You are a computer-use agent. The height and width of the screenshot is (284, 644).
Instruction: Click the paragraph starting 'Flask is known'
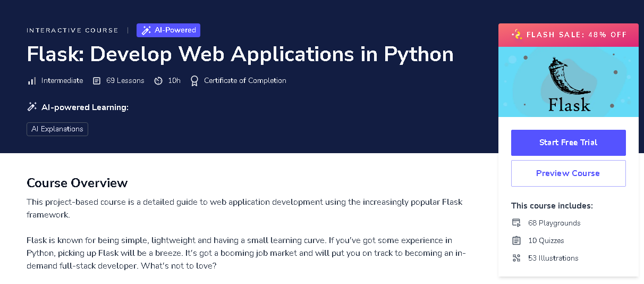[247, 253]
